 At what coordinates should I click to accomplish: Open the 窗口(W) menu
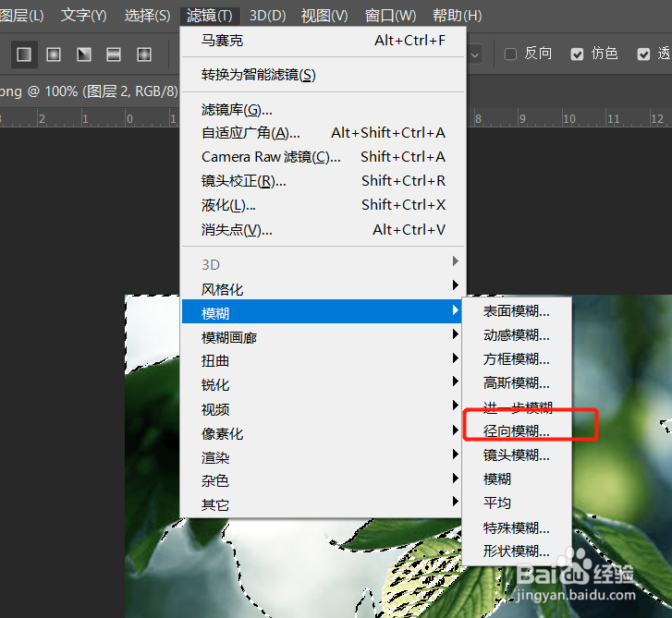[x=390, y=16]
